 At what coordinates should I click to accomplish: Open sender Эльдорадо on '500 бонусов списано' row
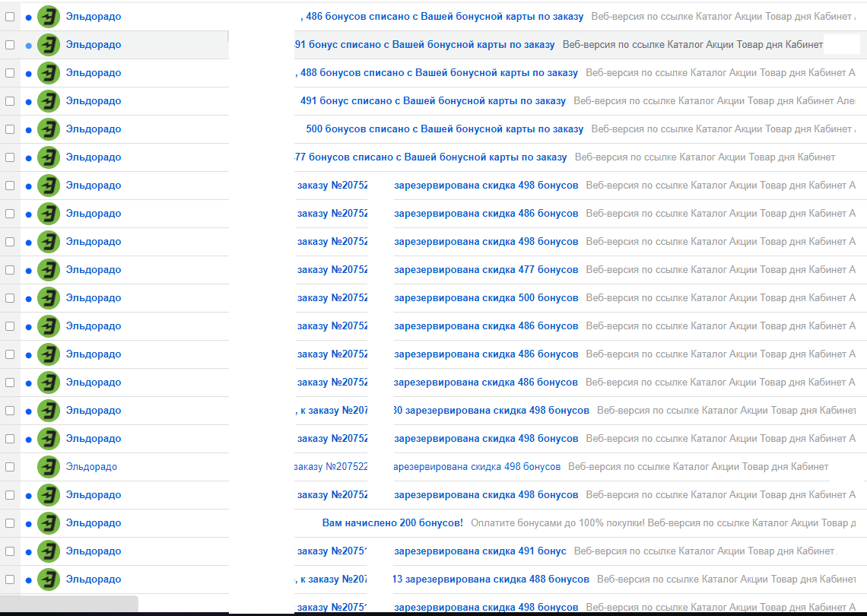pyautogui.click(x=94, y=129)
